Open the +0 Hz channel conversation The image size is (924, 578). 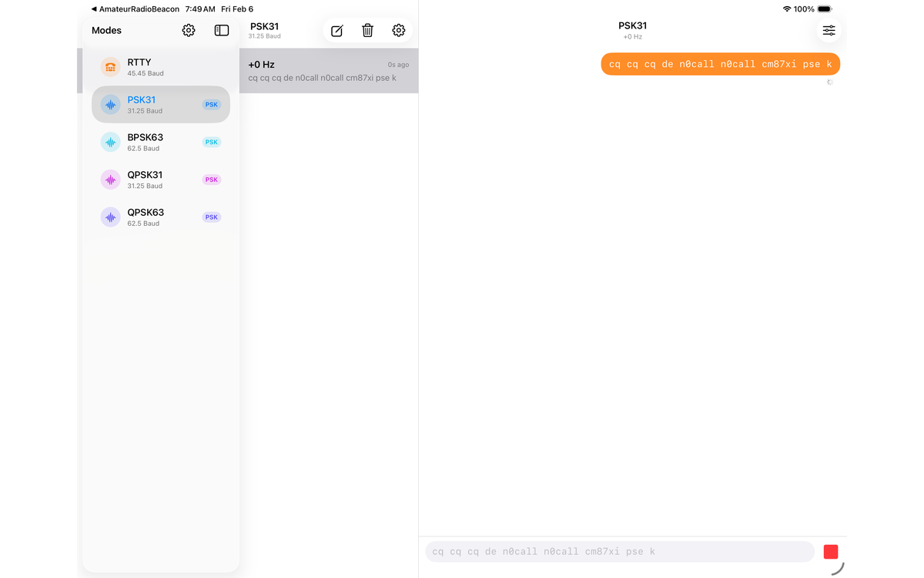click(329, 71)
